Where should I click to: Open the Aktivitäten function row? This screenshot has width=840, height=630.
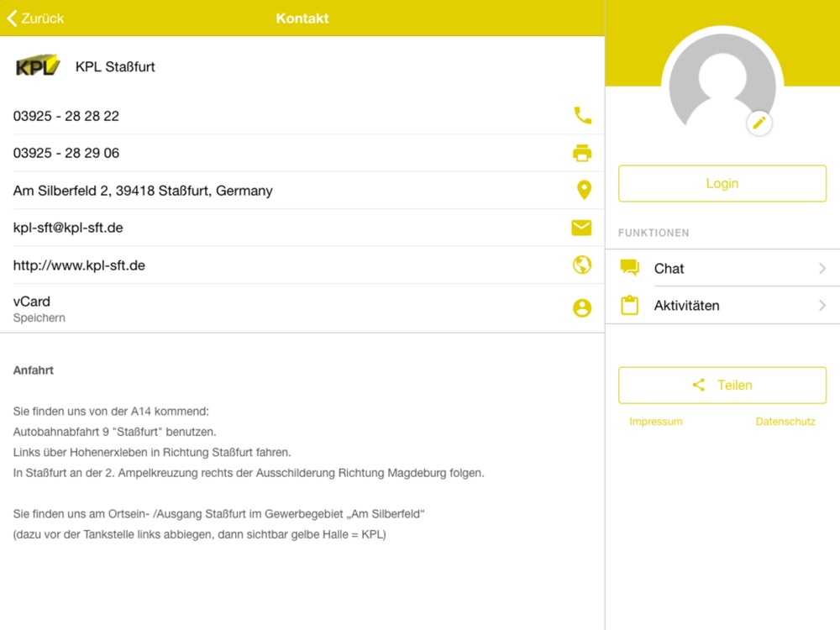coord(722,306)
